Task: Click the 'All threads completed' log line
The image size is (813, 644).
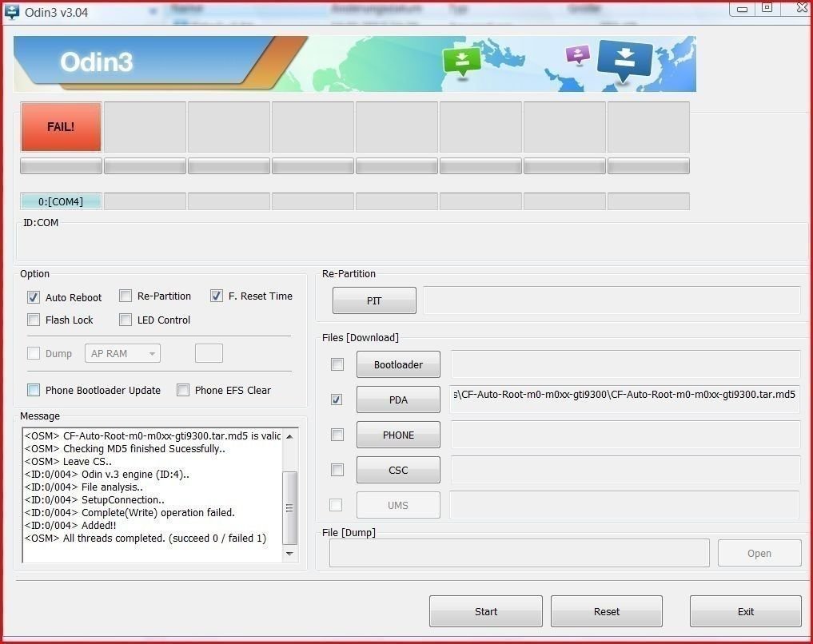Action: click(x=145, y=538)
